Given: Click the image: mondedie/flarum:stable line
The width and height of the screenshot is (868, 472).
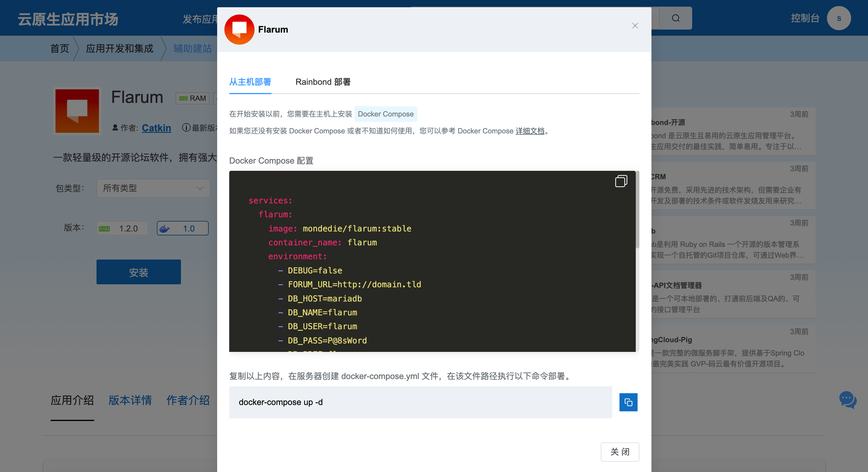Looking at the screenshot, I should coord(340,228).
